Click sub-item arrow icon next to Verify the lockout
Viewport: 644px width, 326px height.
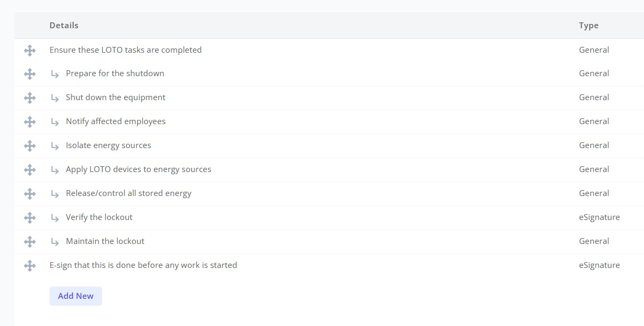55,218
